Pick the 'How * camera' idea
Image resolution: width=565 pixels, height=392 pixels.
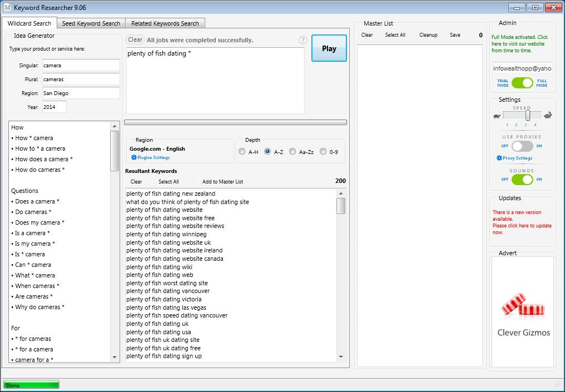[32, 138]
